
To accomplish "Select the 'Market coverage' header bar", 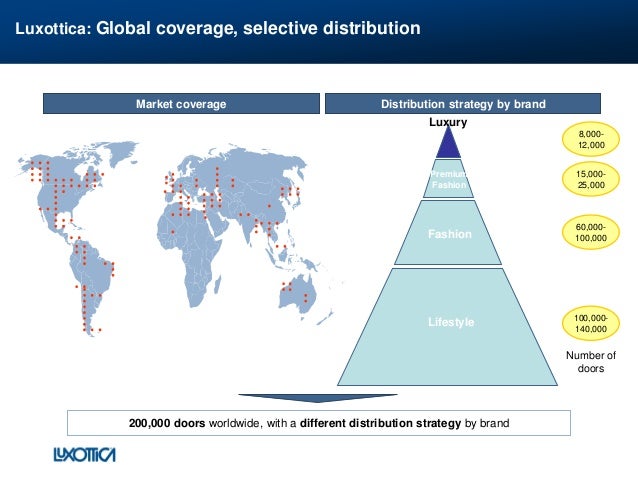I will 181,104.
